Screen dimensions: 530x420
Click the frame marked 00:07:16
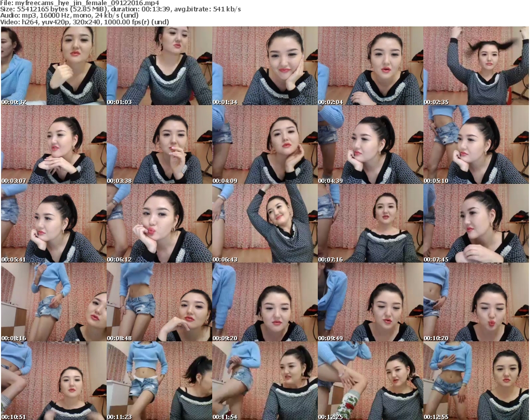coord(370,223)
